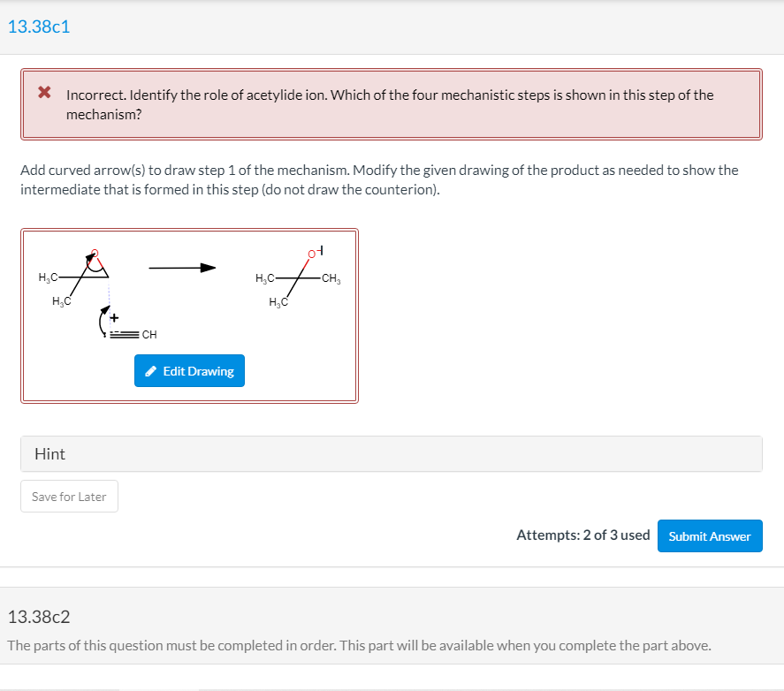The image size is (784, 691).
Task: Click Submit Answer
Action: tap(710, 535)
